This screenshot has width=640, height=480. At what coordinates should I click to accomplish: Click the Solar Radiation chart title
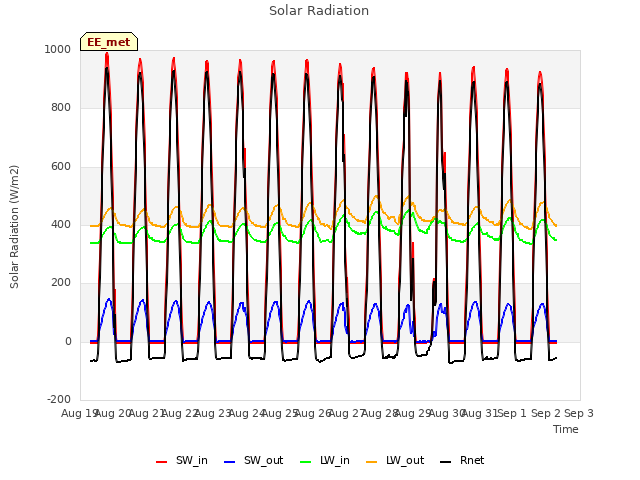coord(319,11)
